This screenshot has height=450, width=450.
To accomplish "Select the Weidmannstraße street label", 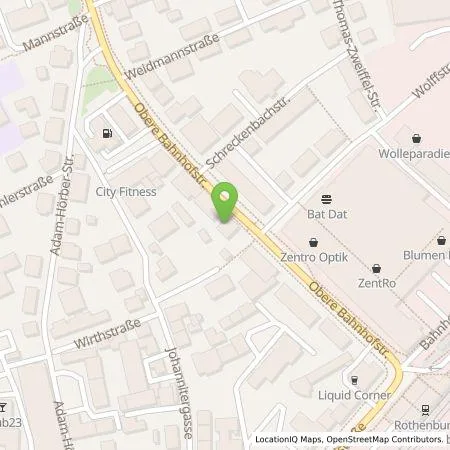I will coord(172,56).
